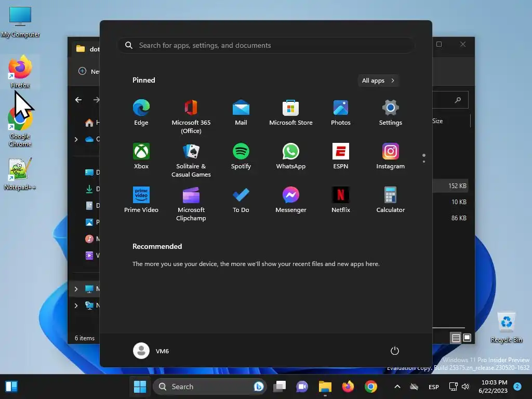The height and width of the screenshot is (399, 532).
Task: Launch Google Chrome from the taskbar
Action: tap(371, 387)
